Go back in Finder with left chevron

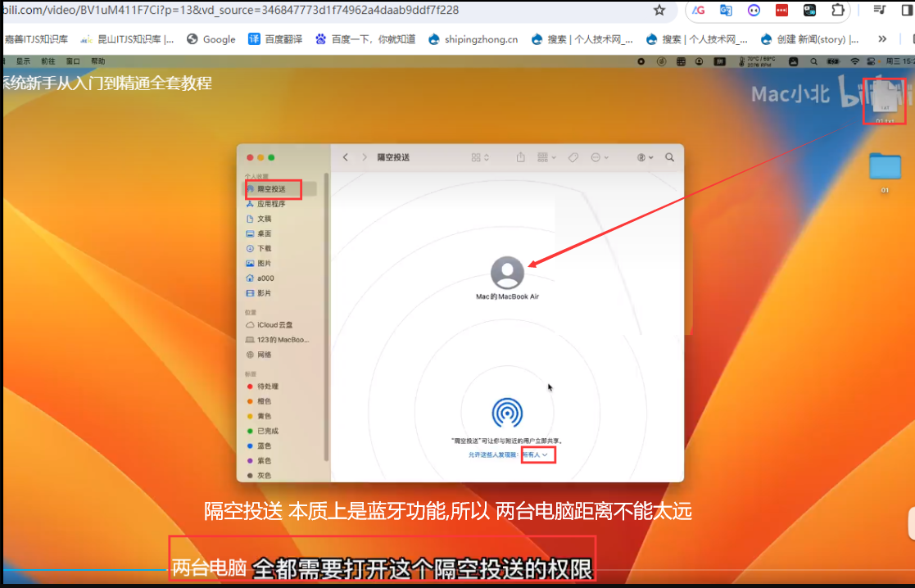[x=346, y=157]
